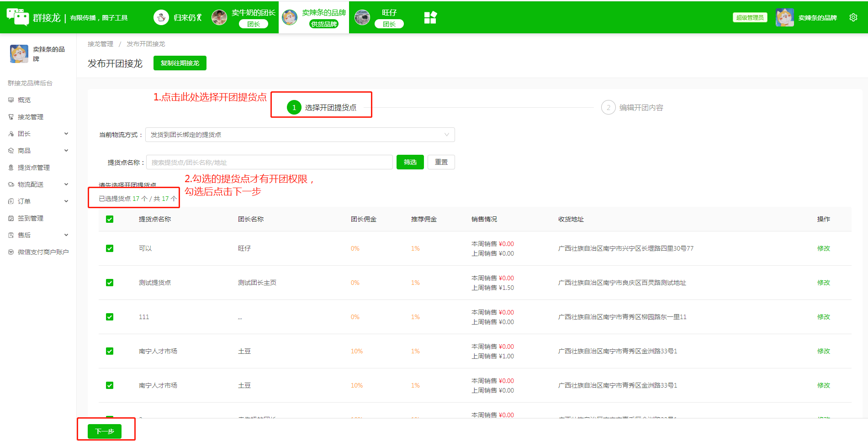Click step 2 编辑开团内容
Viewport: 868px width, 441px height.
[632, 108]
